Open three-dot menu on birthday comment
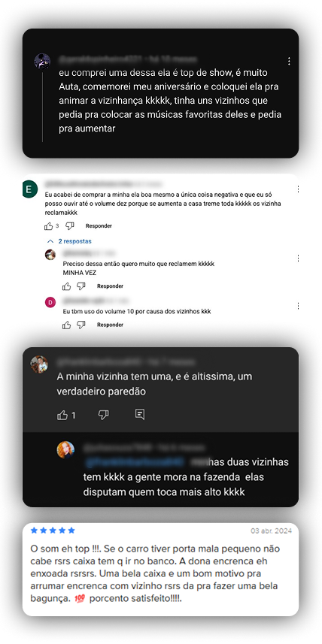The height and width of the screenshot is (644, 322). (x=289, y=61)
